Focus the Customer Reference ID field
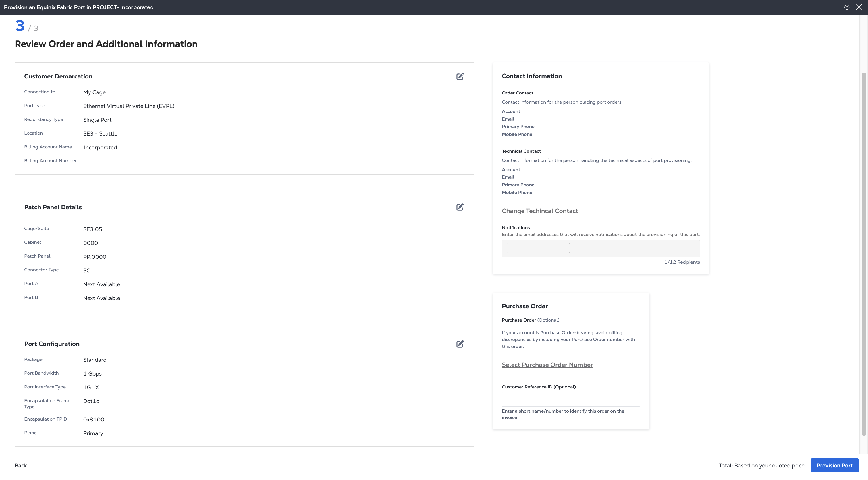 point(570,399)
